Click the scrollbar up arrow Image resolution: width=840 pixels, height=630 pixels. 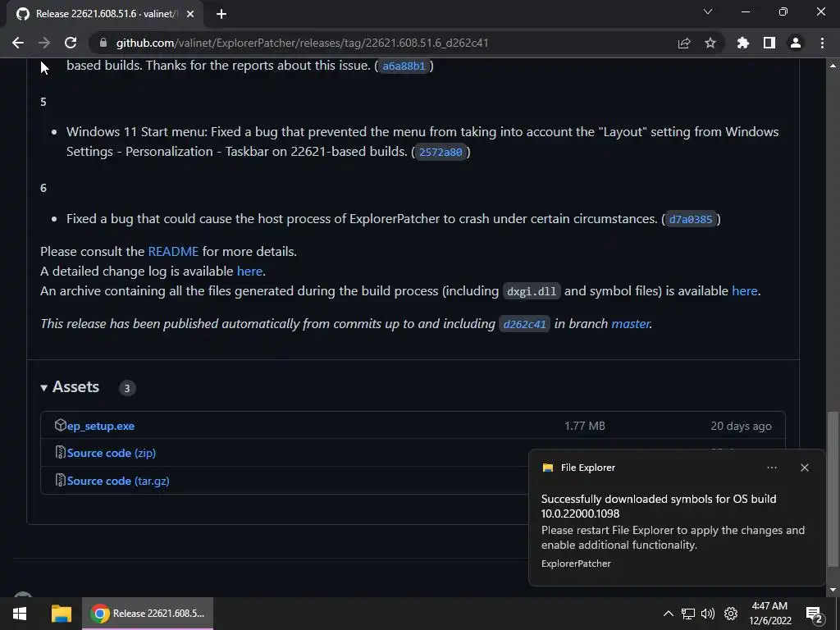click(x=833, y=66)
